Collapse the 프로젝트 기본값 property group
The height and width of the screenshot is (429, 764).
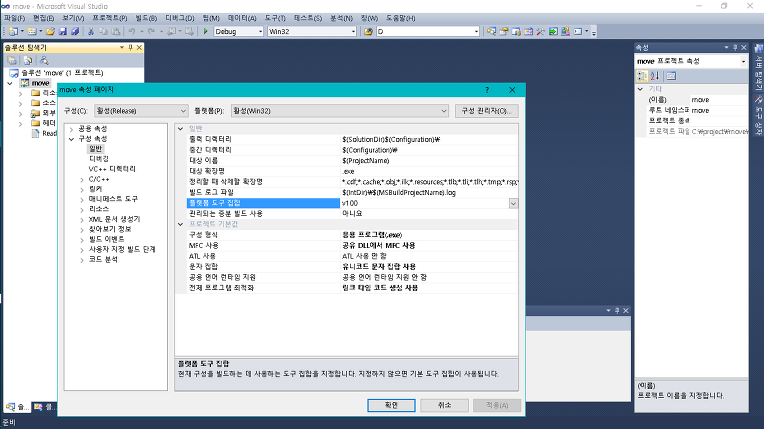181,224
